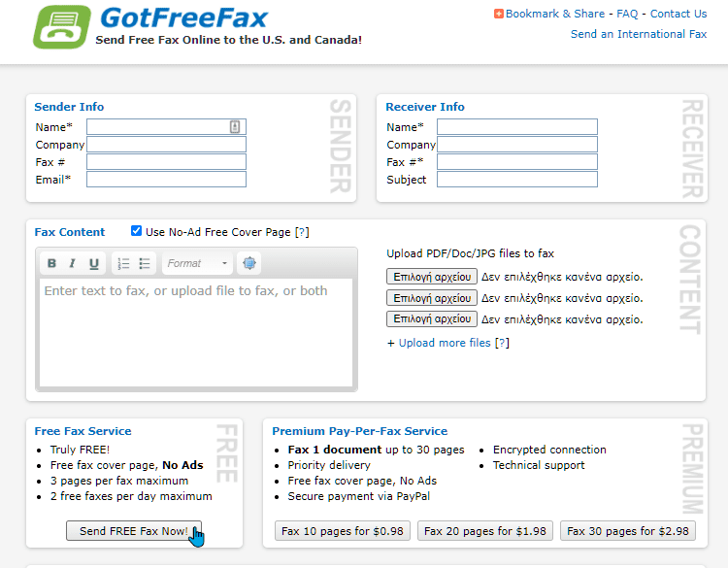This screenshot has width=728, height=568.
Task: Click the 'Secure payment via PayPal' text
Action: 359,496
